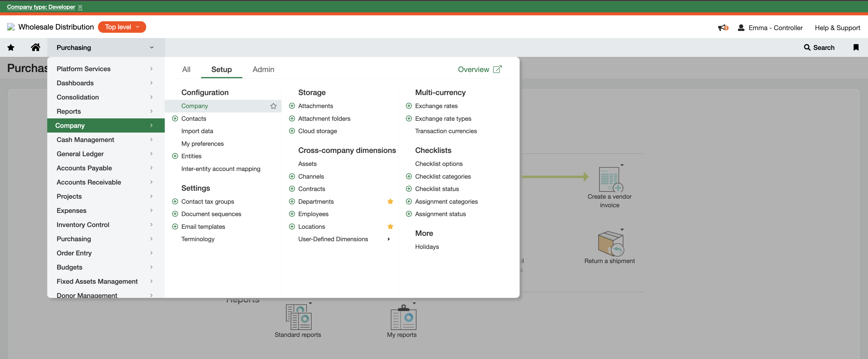Click the Transaction currencies link
868x359 pixels.
click(446, 131)
